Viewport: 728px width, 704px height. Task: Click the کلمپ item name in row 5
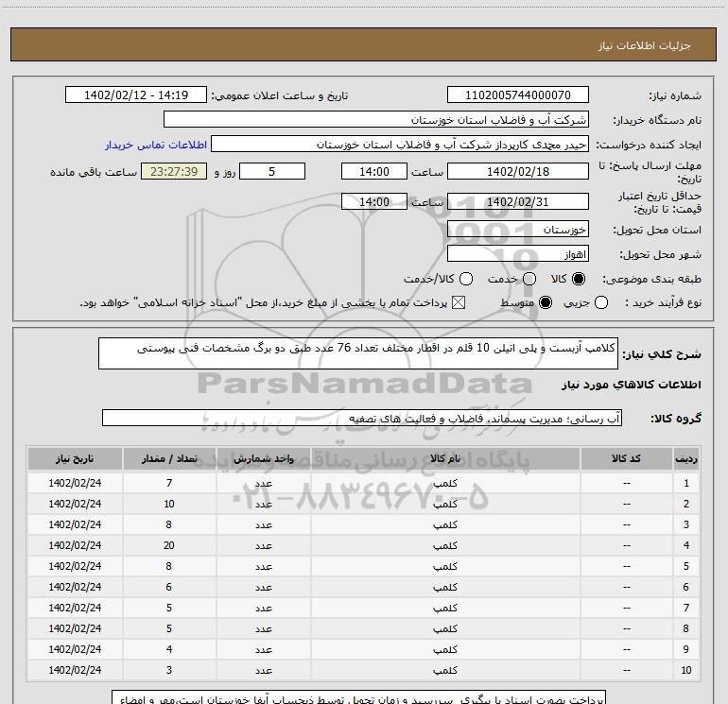[x=444, y=566]
